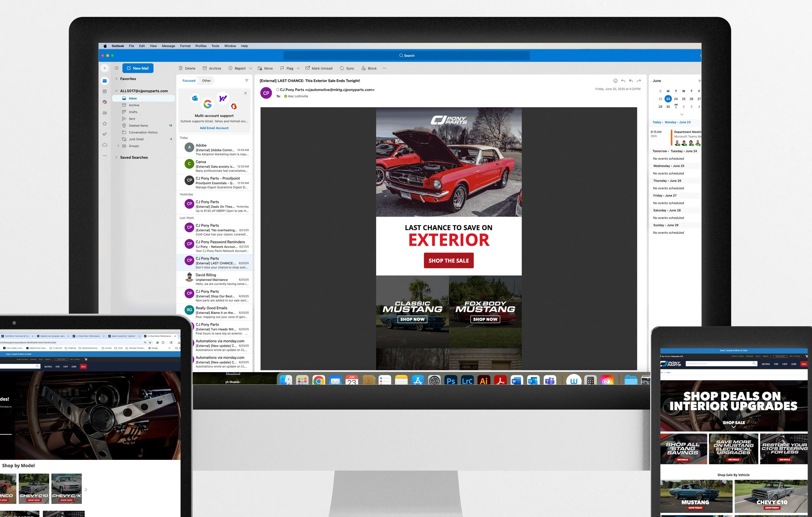Open the File menu
812x517 pixels.
coord(132,46)
